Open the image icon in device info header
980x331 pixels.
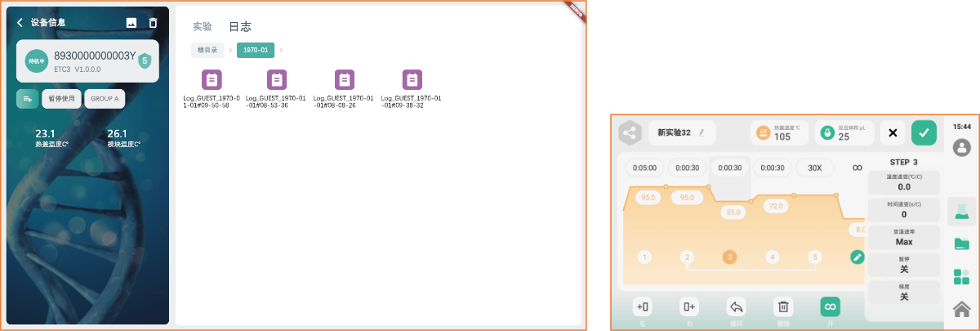click(x=131, y=23)
